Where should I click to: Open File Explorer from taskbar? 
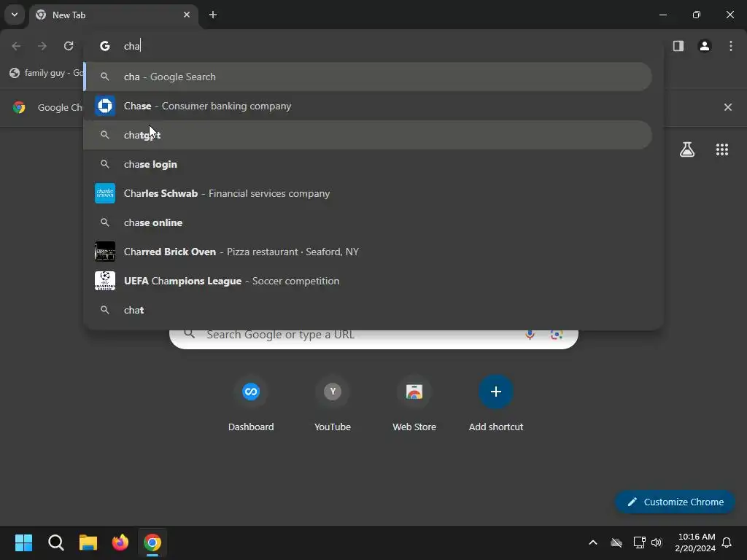coord(88,542)
